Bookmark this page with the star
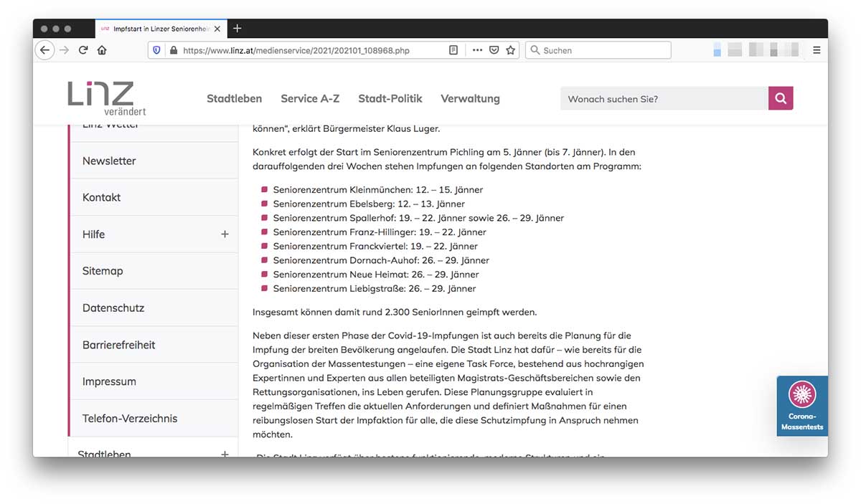The width and height of the screenshot is (861, 504). click(510, 50)
